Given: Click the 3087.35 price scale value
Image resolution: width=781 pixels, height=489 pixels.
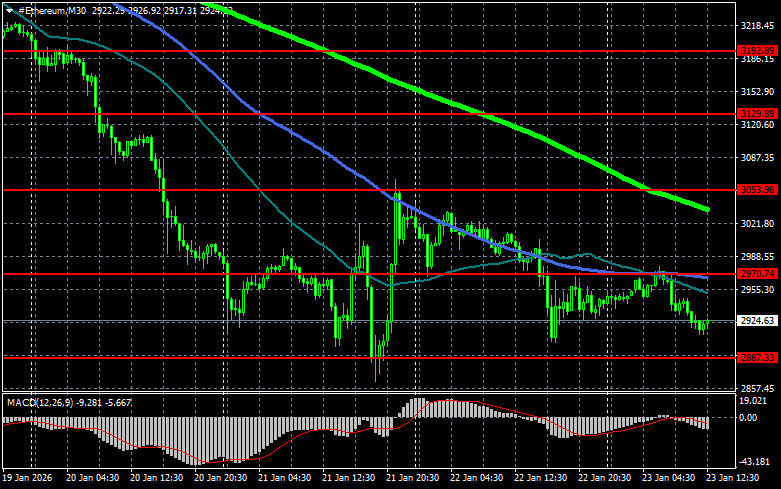Looking at the screenshot, I should (x=758, y=157).
